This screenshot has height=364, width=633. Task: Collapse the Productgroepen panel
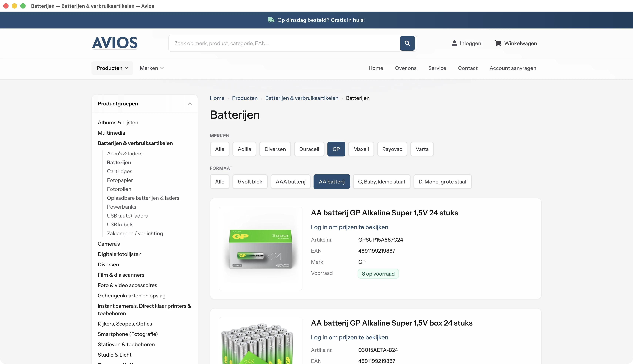[190, 104]
